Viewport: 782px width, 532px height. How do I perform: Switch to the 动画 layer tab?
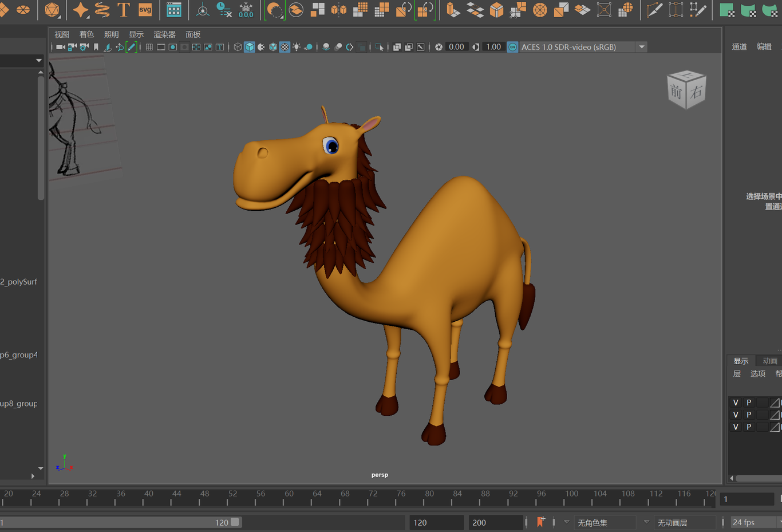(x=770, y=361)
